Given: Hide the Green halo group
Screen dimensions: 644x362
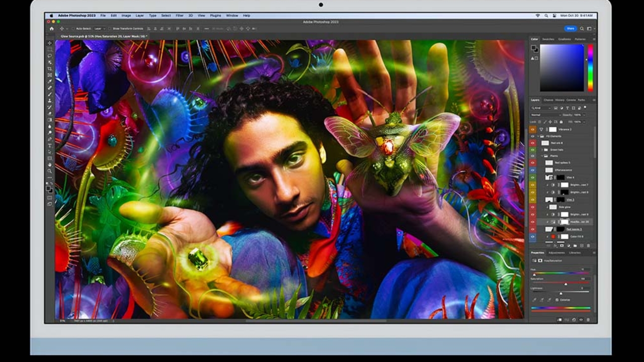Looking at the screenshot, I should 533,149.
